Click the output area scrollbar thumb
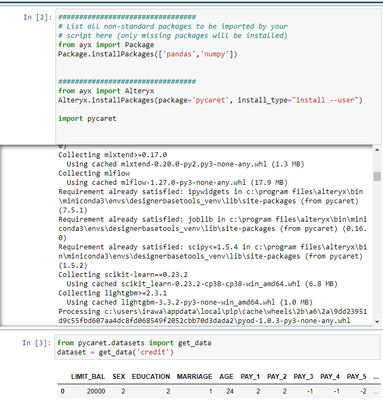The width and height of the screenshot is (383, 400). [377, 176]
